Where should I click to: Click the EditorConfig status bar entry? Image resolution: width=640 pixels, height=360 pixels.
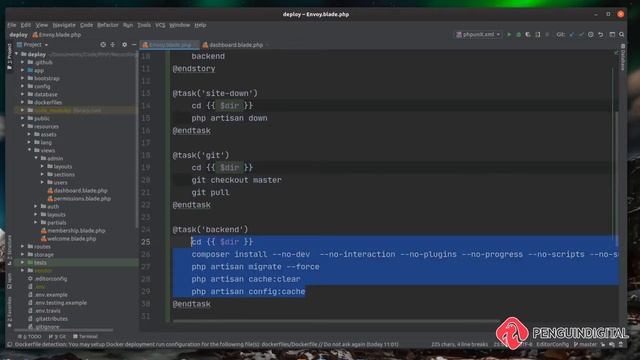click(552, 344)
